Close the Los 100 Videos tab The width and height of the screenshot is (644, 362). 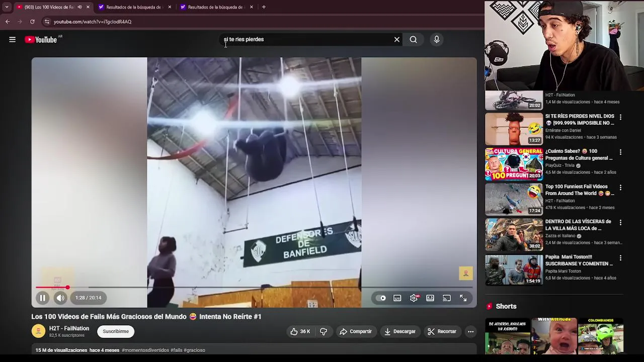pyautogui.click(x=88, y=7)
